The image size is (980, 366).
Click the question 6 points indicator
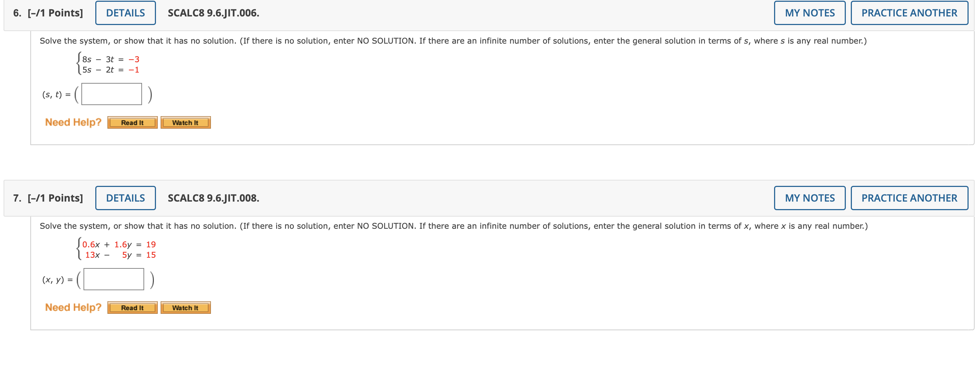[55, 13]
